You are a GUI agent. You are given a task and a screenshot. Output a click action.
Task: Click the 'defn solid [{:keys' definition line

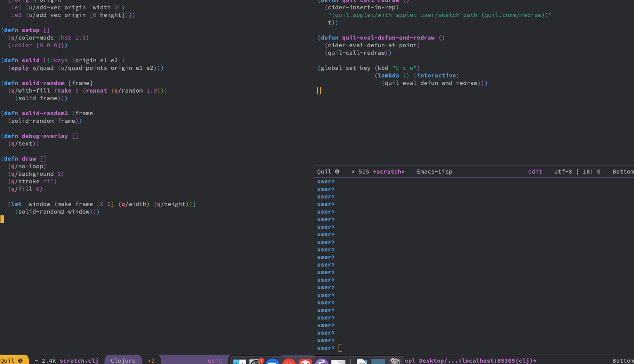click(x=65, y=60)
